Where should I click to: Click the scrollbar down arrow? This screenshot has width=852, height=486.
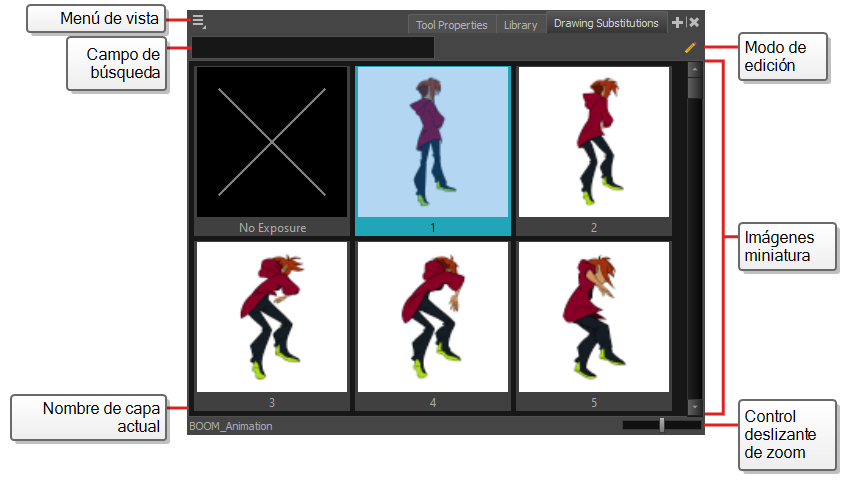(x=694, y=407)
